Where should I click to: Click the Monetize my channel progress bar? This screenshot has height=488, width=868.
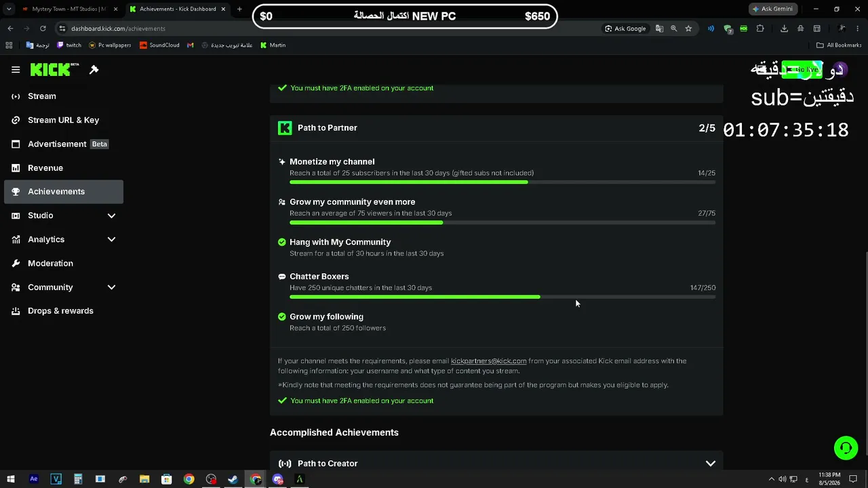[x=502, y=182]
